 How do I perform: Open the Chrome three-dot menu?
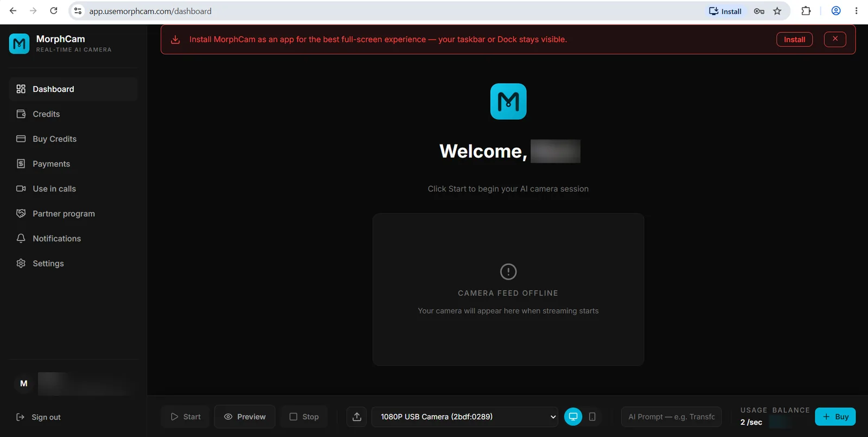[x=857, y=11]
